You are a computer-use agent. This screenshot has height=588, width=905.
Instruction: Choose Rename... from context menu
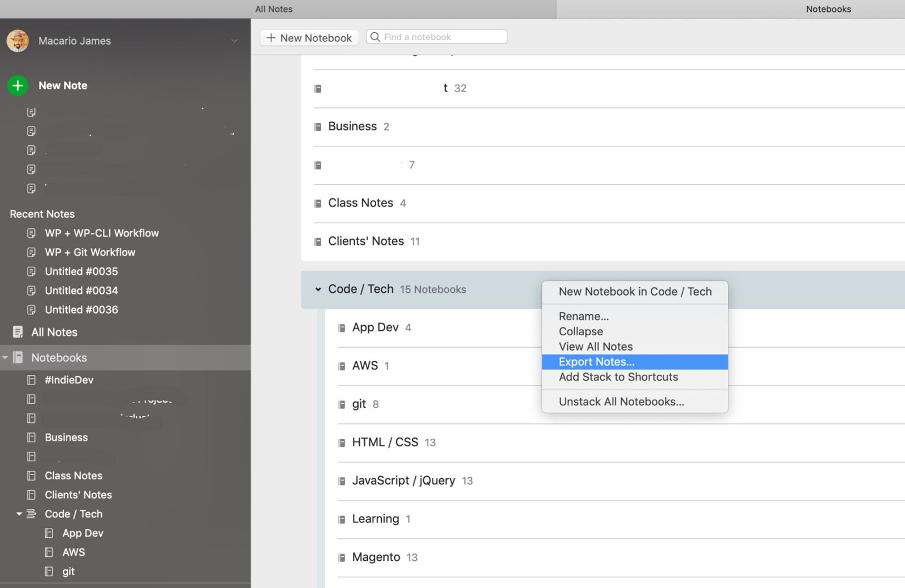point(635,316)
